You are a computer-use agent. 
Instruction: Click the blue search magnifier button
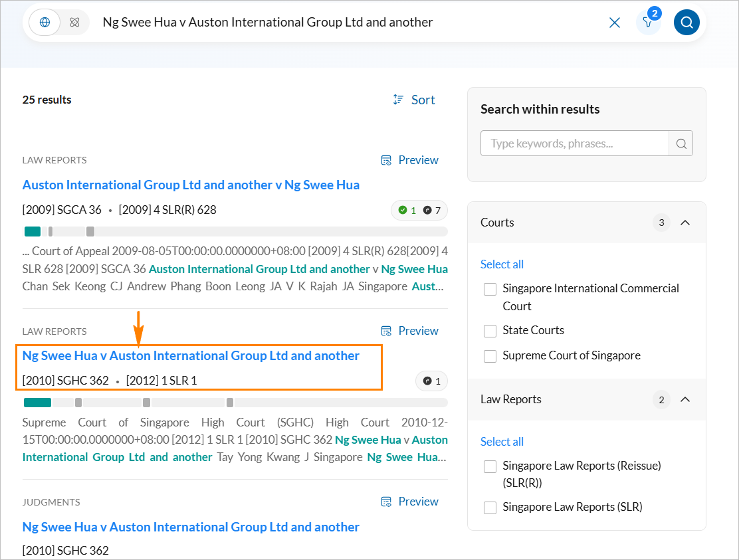(686, 23)
